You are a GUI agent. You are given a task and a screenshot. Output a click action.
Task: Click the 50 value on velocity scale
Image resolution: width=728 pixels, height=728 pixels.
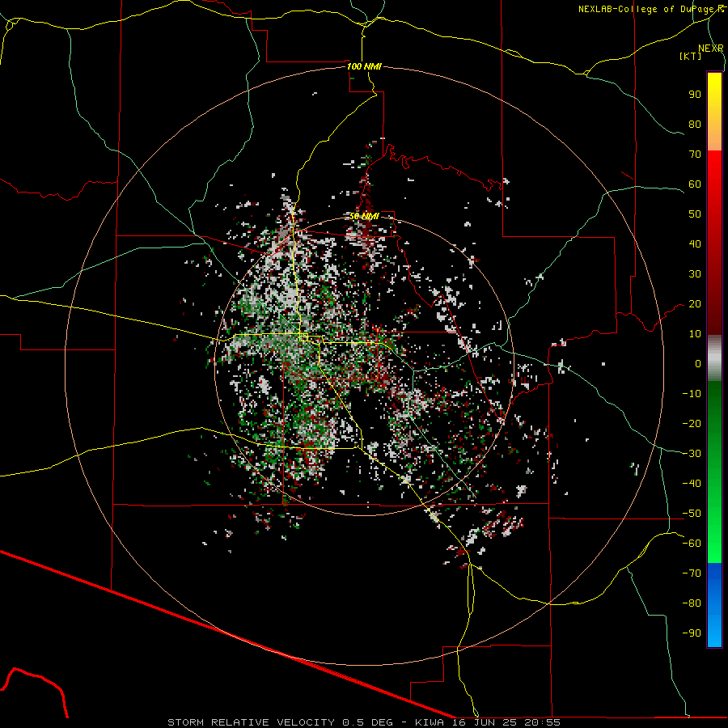(x=695, y=214)
